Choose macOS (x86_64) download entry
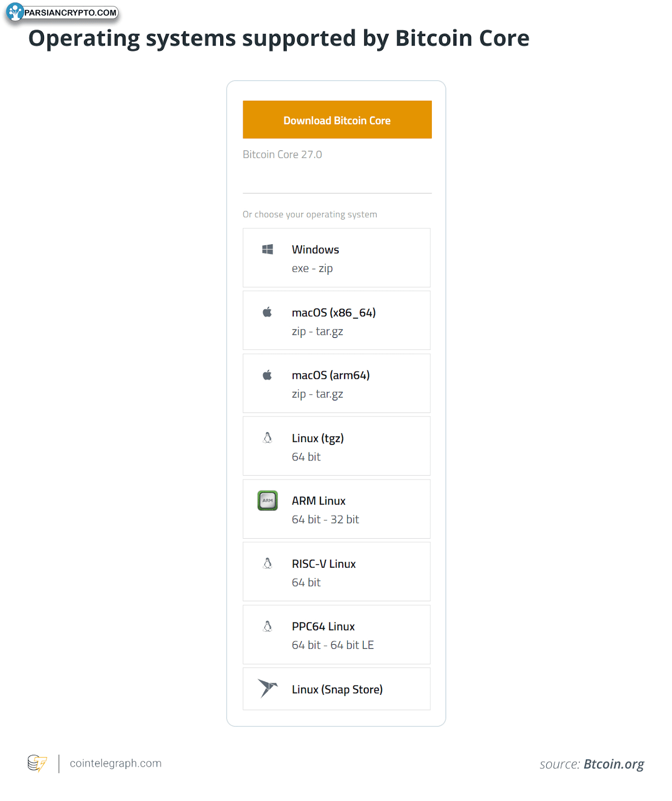This screenshot has width=672, height=801. [x=336, y=320]
